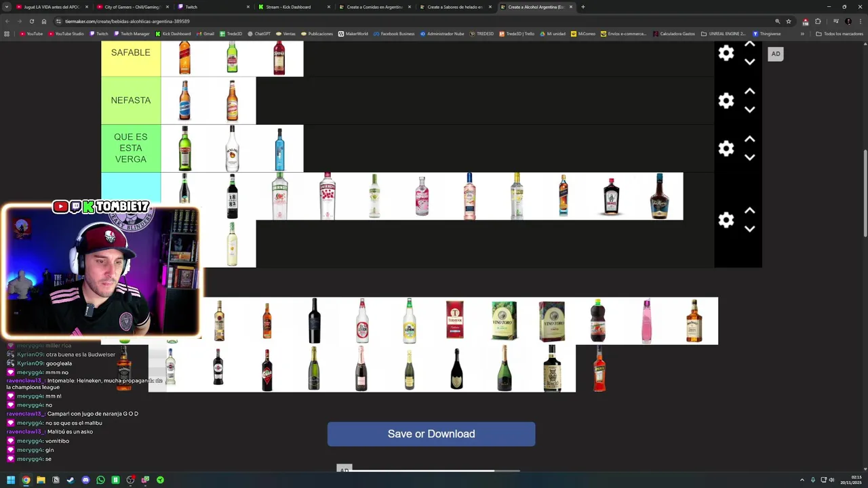
Task: Open Chrome from the taskbar
Action: [26, 480]
